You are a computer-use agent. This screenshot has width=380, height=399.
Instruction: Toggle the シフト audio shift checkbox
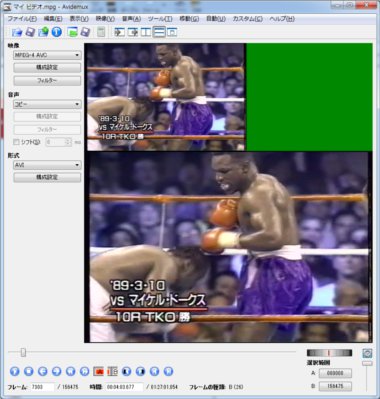click(16, 142)
